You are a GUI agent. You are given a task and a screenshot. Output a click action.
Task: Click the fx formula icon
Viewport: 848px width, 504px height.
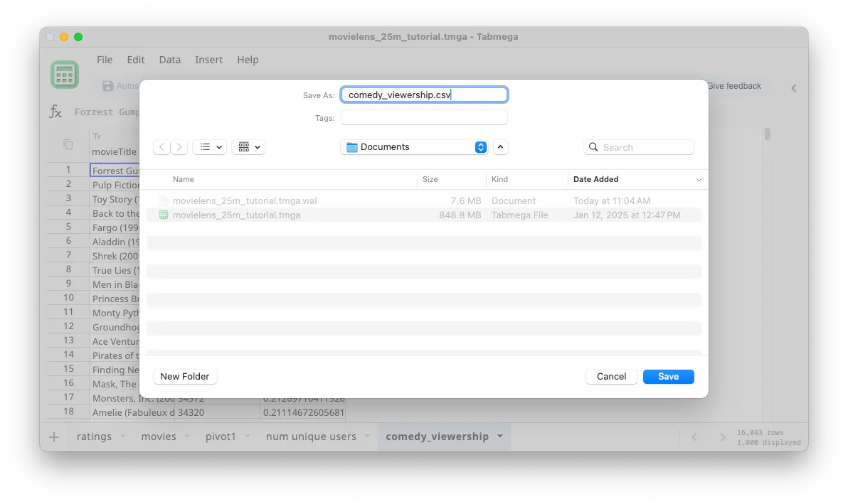55,112
